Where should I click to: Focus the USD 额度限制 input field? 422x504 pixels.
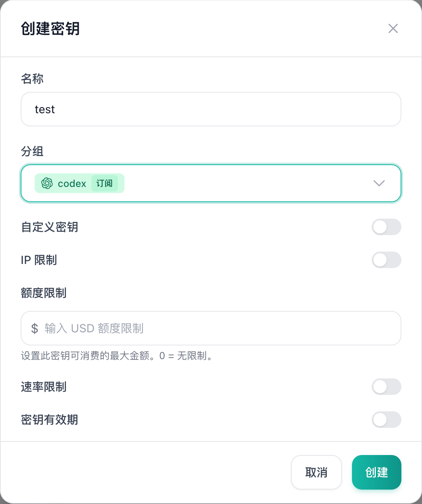tap(211, 328)
